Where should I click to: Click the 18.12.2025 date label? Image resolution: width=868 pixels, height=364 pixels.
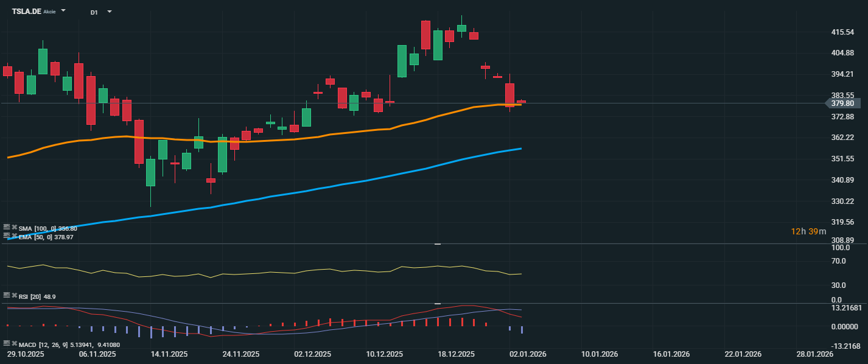(x=457, y=354)
